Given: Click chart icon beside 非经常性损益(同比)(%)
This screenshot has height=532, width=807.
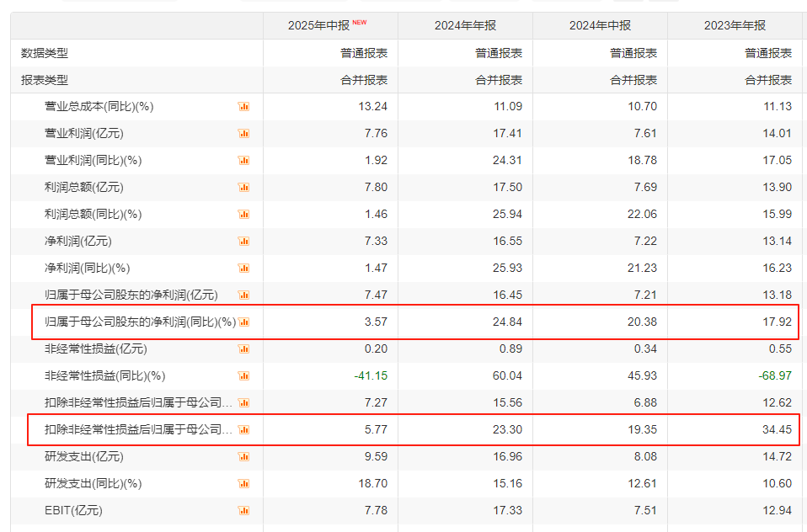Looking at the screenshot, I should [x=244, y=376].
